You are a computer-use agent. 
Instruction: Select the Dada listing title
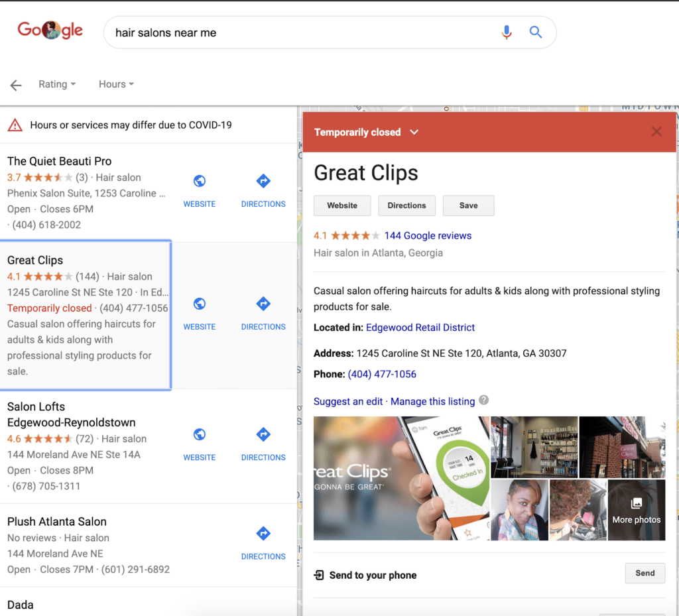21,605
